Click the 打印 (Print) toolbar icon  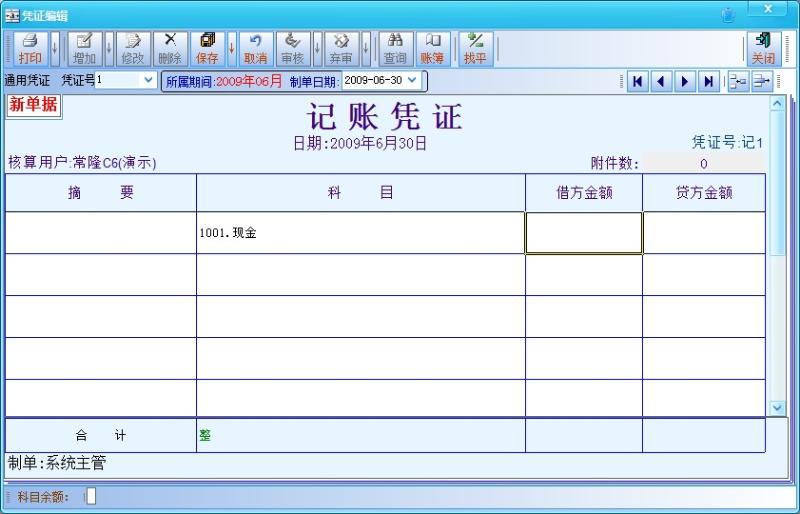(30, 47)
